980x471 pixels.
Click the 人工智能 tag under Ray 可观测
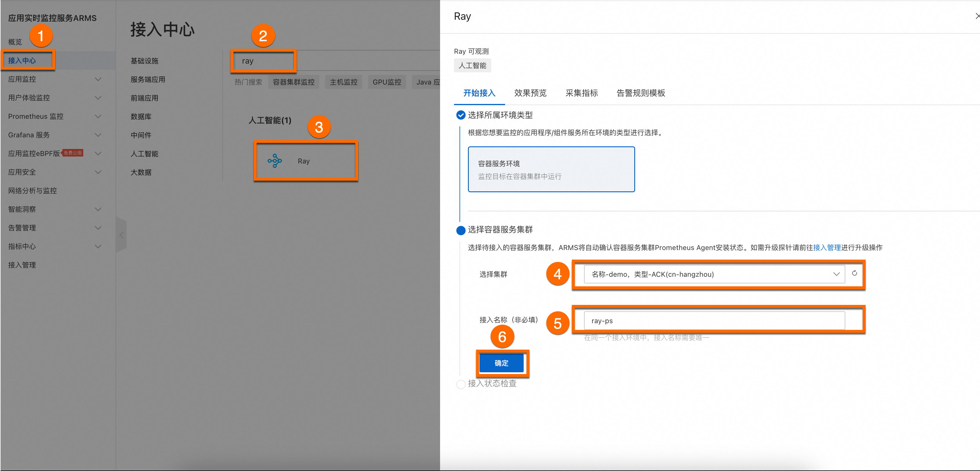coord(472,65)
